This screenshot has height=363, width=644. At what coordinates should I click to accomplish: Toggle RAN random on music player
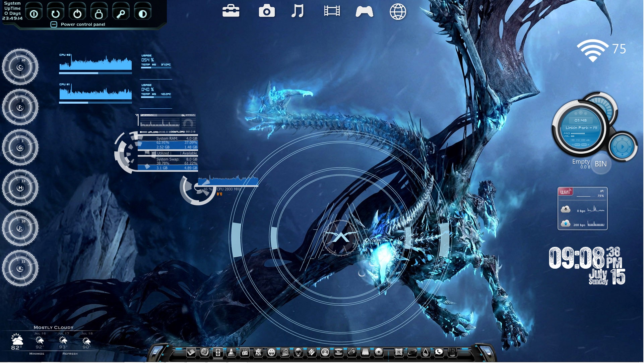click(x=584, y=145)
